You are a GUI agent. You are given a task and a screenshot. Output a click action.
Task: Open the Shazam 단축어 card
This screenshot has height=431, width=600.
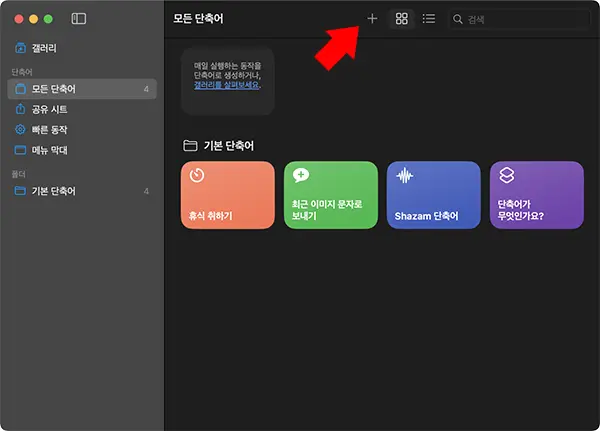434,195
